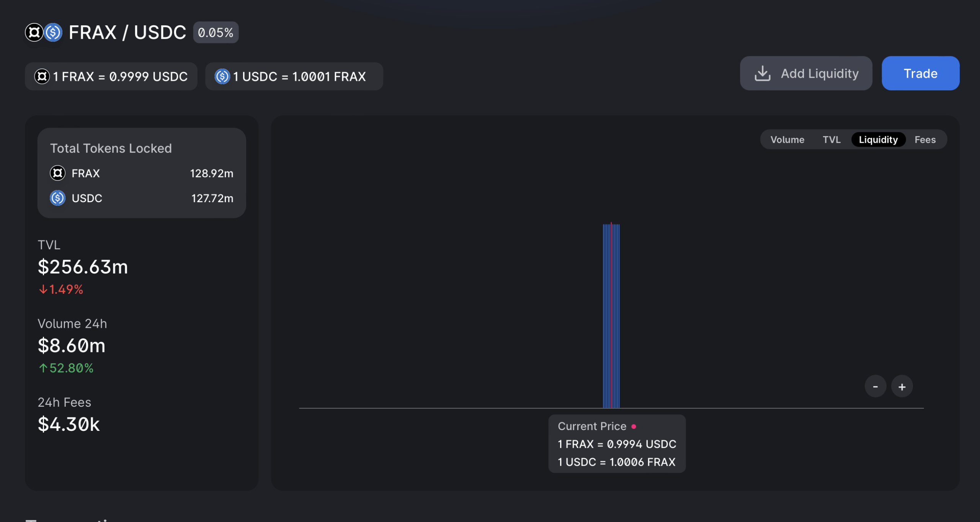The image size is (980, 522).
Task: Click the FRAX token icon in the pool header
Action: coord(34,33)
